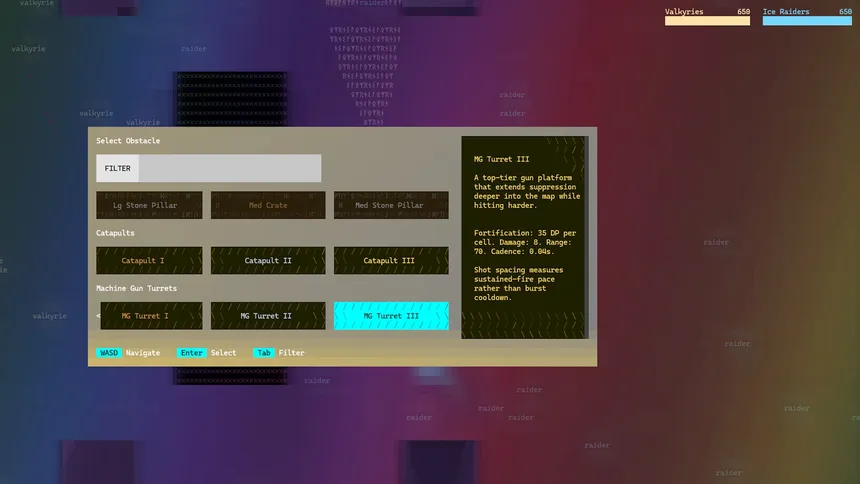Click the Machine Gun Turrets section heading
860x484 pixels.
[x=136, y=289]
